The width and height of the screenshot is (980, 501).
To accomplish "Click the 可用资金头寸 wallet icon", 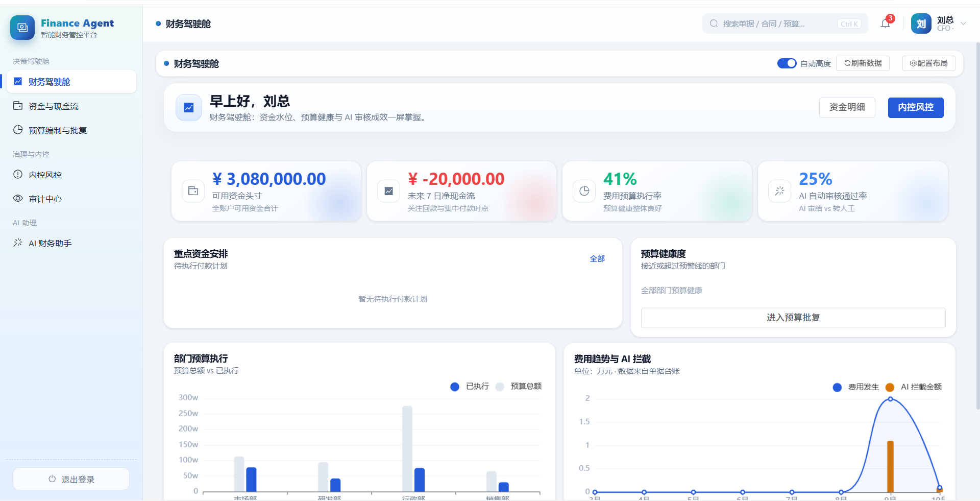I will tap(193, 191).
